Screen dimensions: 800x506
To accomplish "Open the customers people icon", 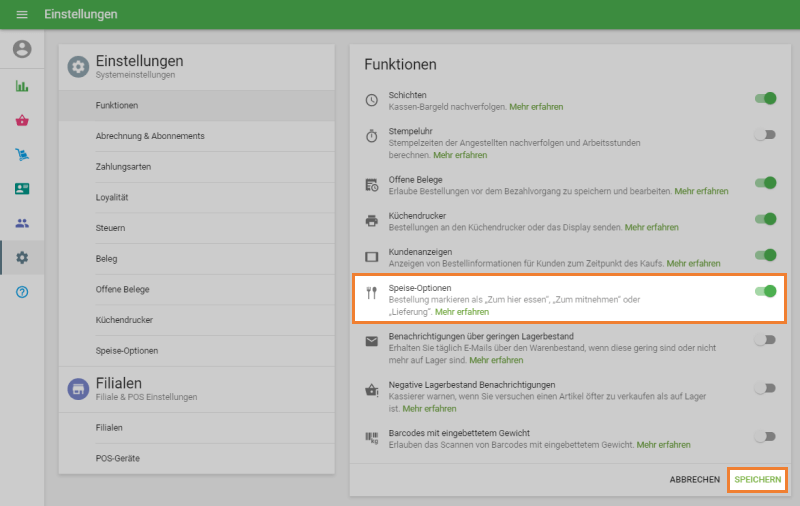I will tap(22, 223).
